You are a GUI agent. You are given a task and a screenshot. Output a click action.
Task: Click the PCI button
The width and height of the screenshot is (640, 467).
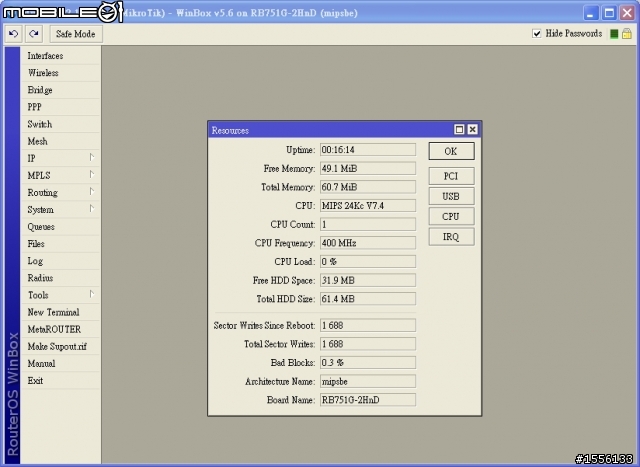[451, 176]
